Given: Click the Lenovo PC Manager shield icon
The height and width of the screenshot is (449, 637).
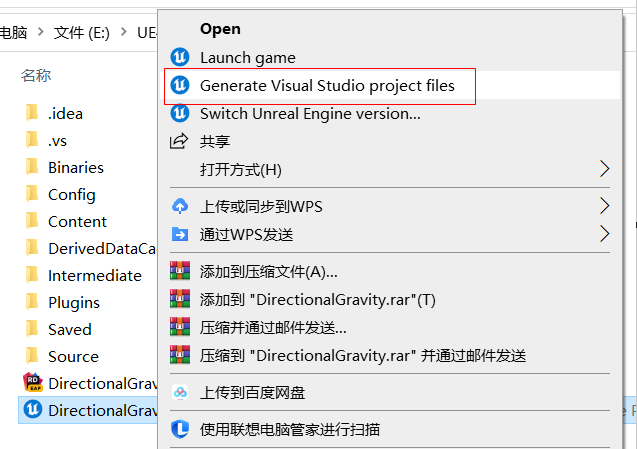Looking at the screenshot, I should [x=180, y=429].
